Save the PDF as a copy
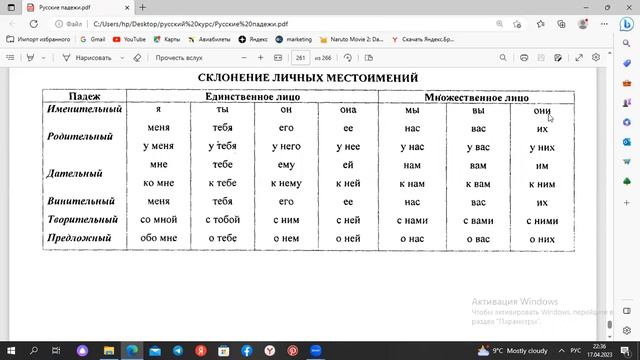The width and height of the screenshot is (640, 360). 558,58
